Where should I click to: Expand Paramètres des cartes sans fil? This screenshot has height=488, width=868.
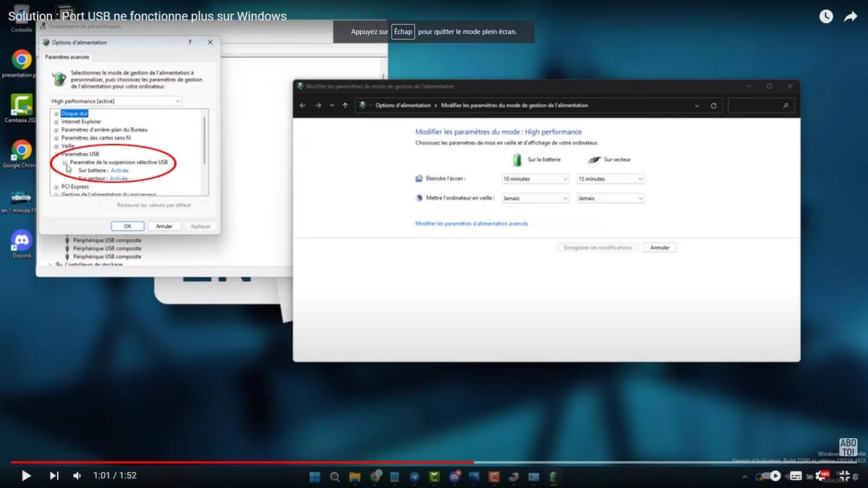(56, 137)
